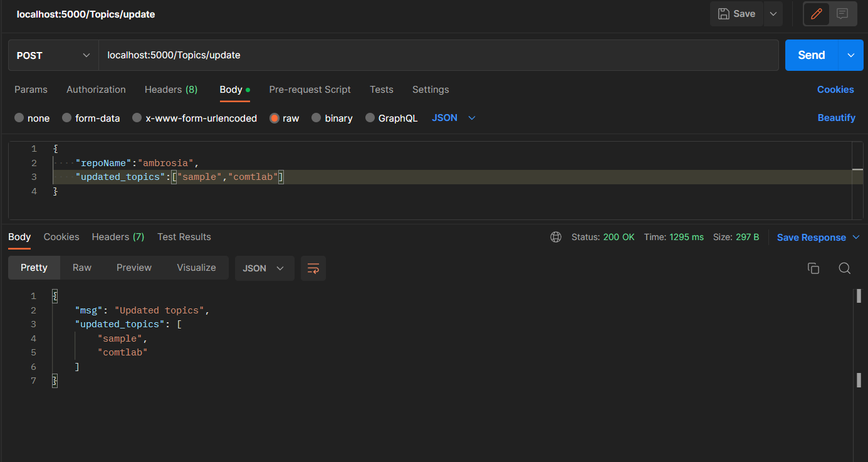Image resolution: width=868 pixels, height=462 pixels.
Task: Click the 1295 ms response time
Action: (686, 238)
